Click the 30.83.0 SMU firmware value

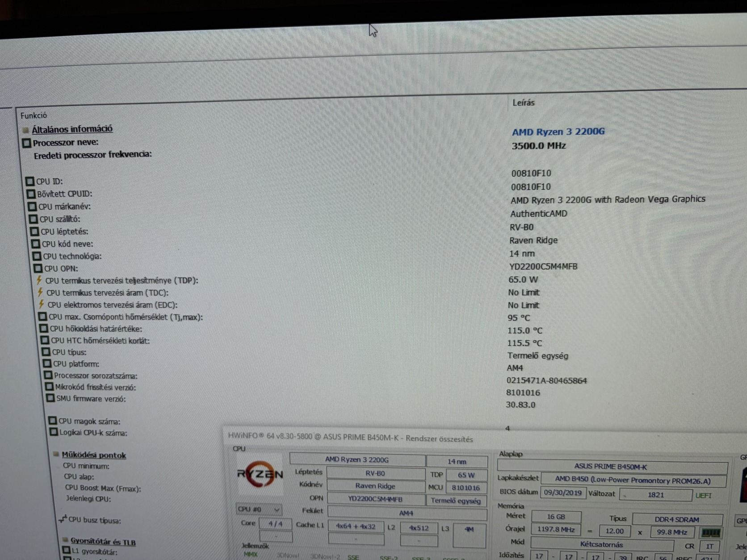pos(520,405)
